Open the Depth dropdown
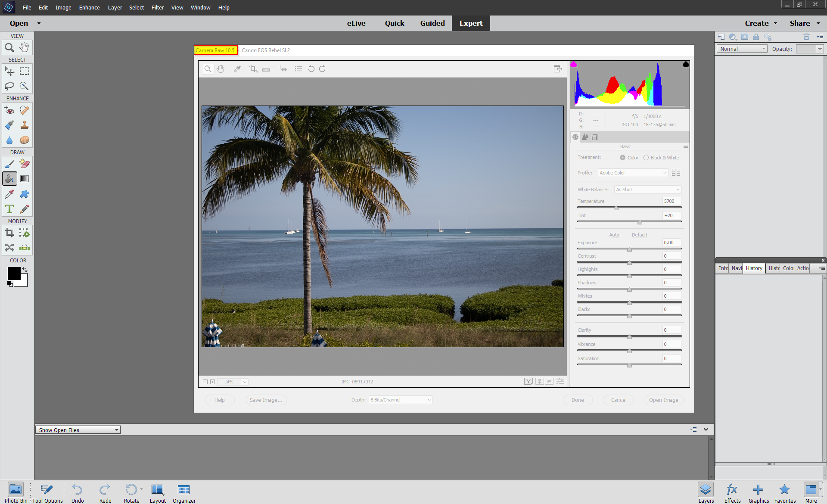Image resolution: width=827 pixels, height=504 pixels. coord(400,400)
